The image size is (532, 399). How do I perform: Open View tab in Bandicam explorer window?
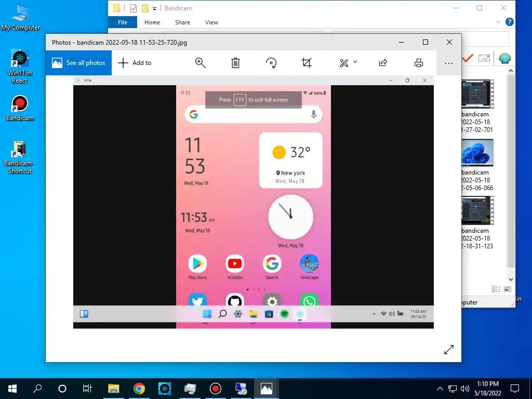click(x=212, y=22)
